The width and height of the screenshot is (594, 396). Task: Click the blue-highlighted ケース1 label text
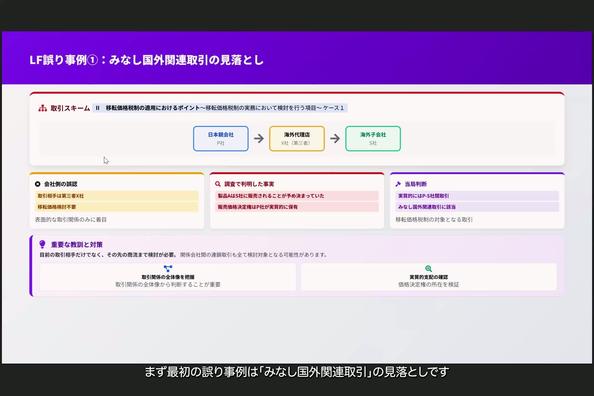coord(220,108)
